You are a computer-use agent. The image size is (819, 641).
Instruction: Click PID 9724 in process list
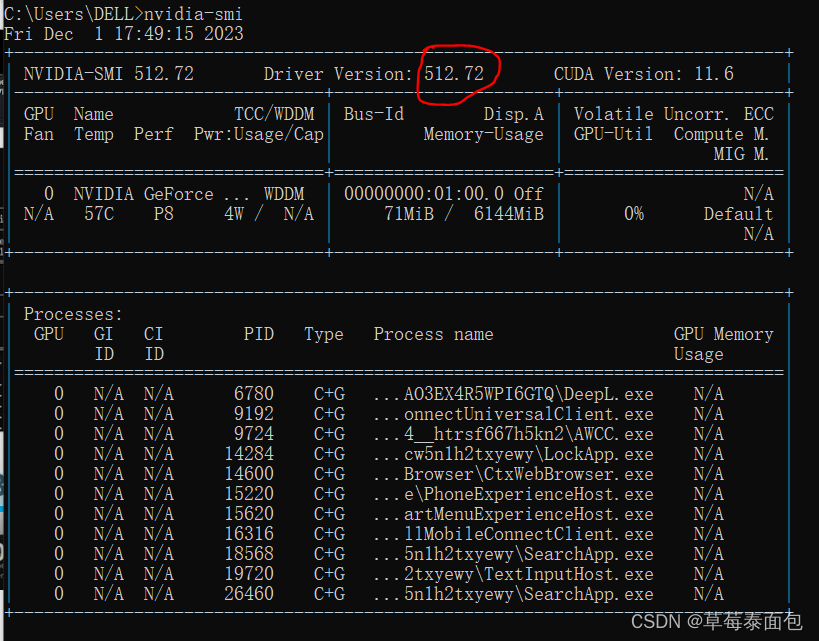254,434
